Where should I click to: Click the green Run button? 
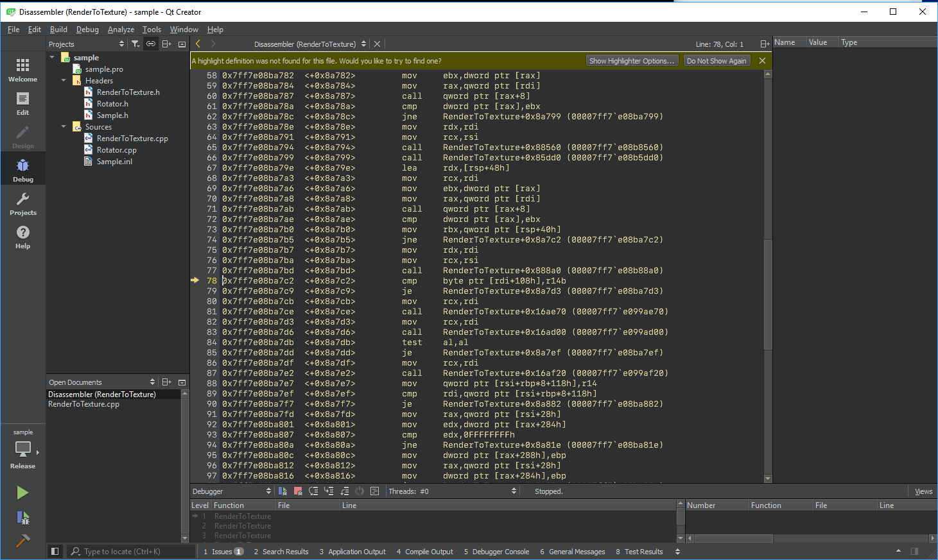coord(22,493)
